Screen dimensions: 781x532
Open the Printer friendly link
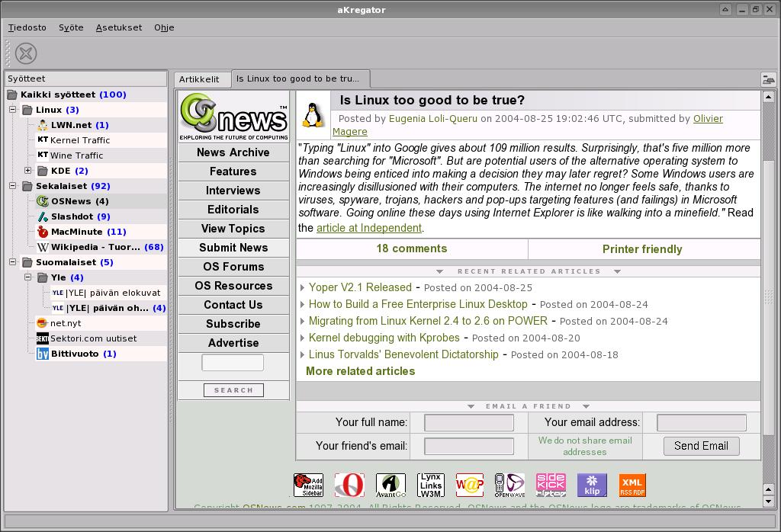(x=642, y=249)
